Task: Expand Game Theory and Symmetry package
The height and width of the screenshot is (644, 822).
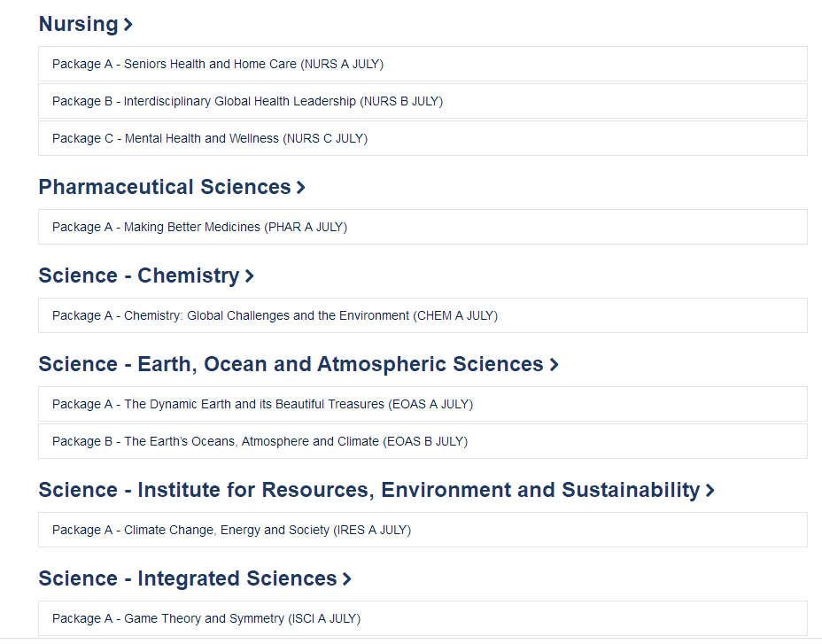Action: coord(423,619)
